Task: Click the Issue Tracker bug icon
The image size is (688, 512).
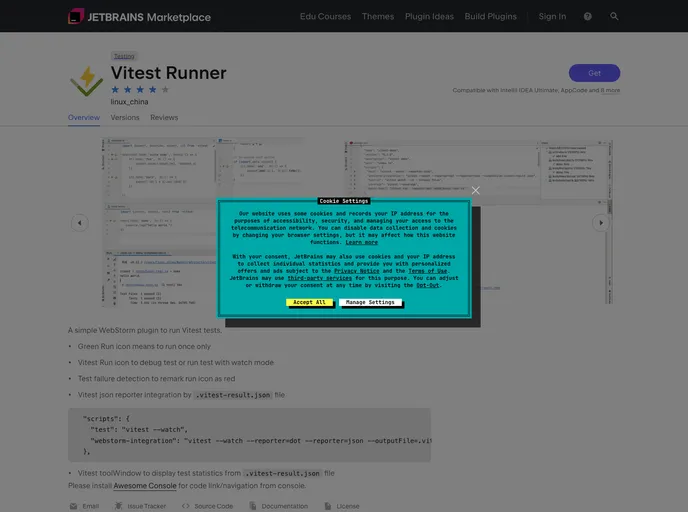Action: (118, 506)
